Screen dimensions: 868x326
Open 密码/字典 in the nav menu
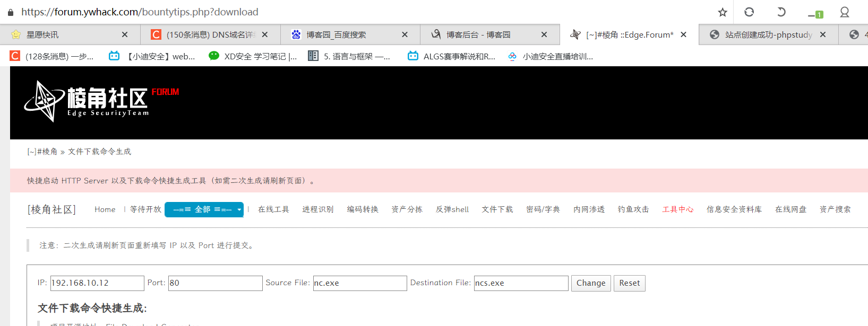coord(543,209)
